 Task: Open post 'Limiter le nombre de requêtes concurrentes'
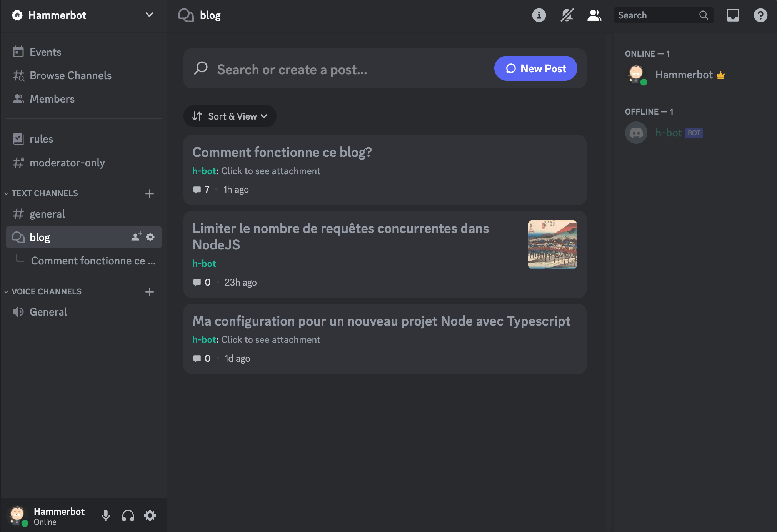click(x=385, y=254)
